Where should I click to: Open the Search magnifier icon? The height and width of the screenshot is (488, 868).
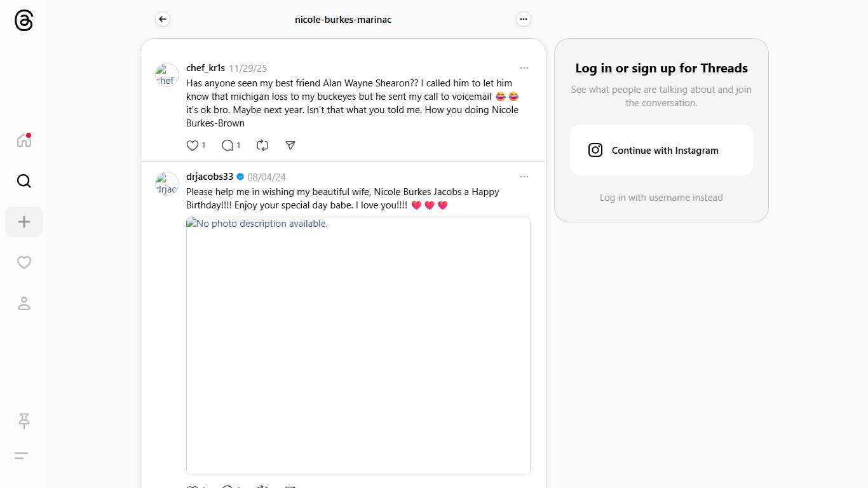(24, 181)
